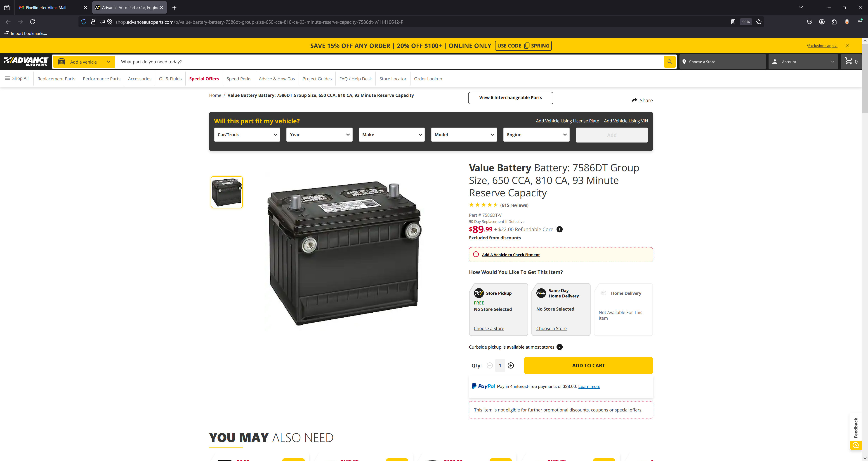
Task: Click info icon next to curbside pickup
Action: coord(559,347)
